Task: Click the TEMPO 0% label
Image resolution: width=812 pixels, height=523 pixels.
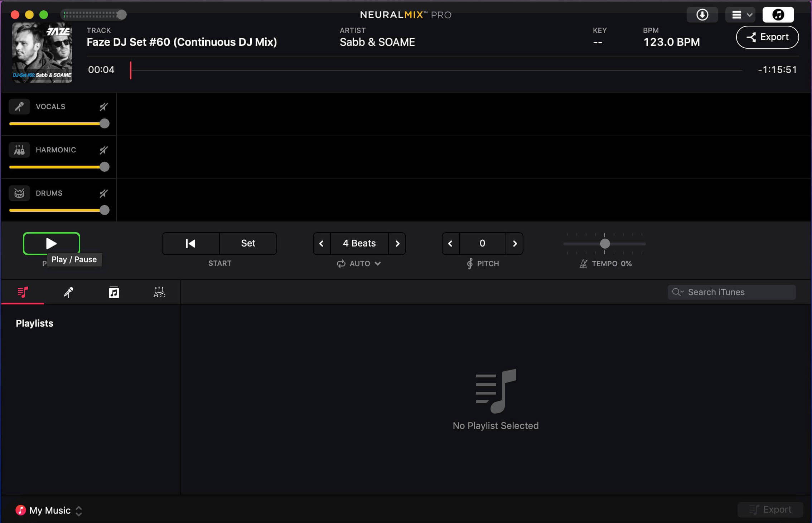Action: coord(612,264)
